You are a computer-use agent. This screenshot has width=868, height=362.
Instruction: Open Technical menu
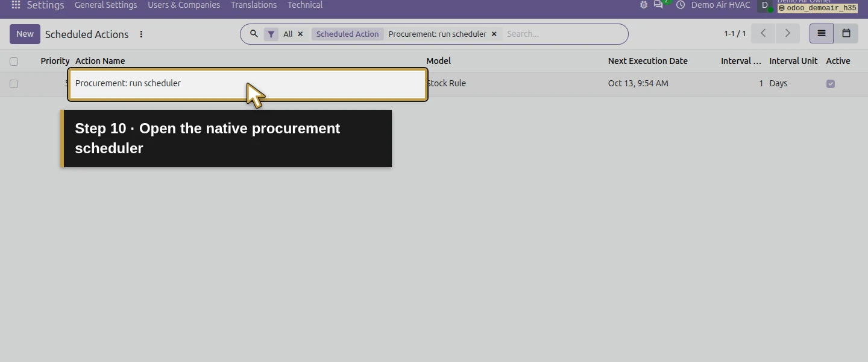(305, 5)
